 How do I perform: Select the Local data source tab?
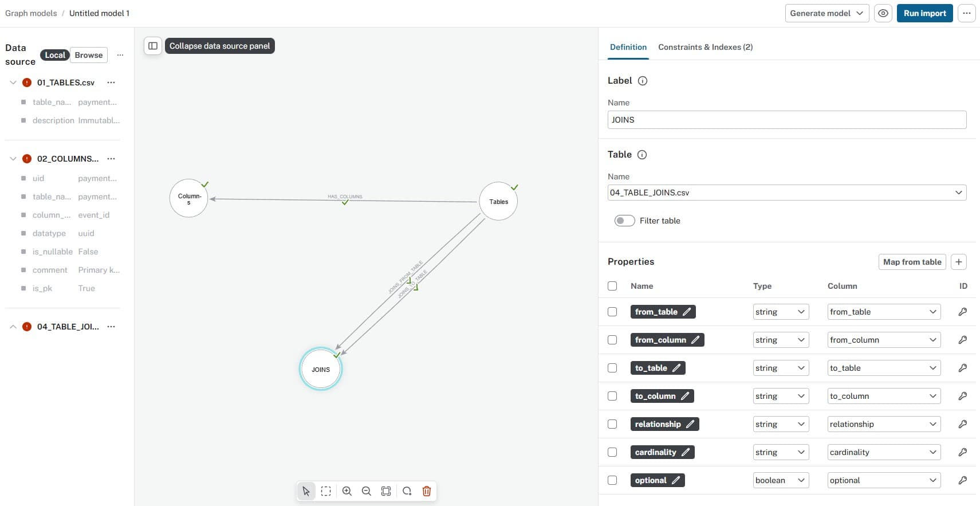(x=55, y=55)
